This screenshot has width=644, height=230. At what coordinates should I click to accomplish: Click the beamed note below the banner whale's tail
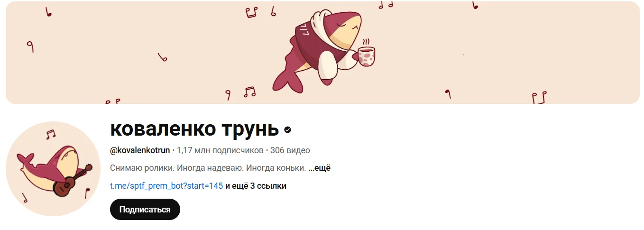click(249, 92)
